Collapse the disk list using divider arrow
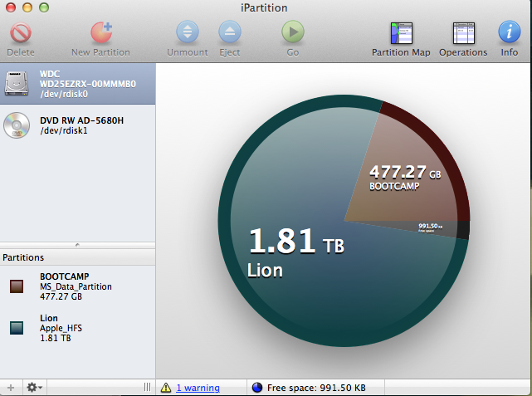 click(77, 245)
